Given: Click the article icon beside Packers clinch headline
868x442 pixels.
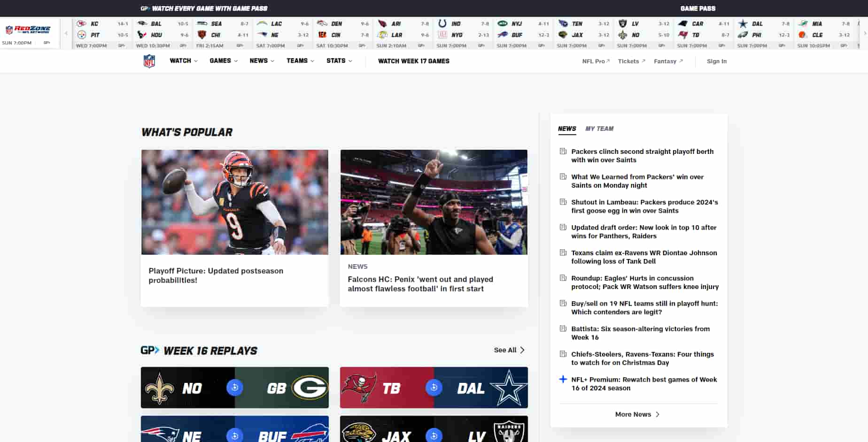Looking at the screenshot, I should (563, 151).
